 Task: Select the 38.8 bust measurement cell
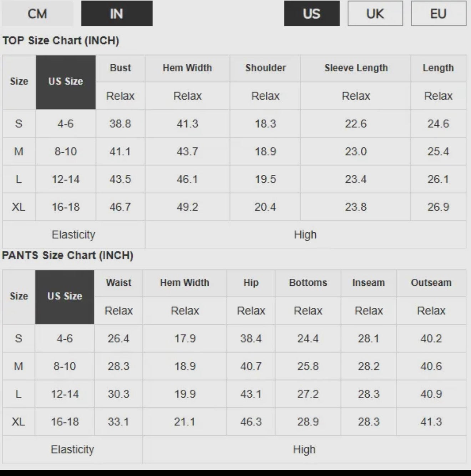pos(120,124)
